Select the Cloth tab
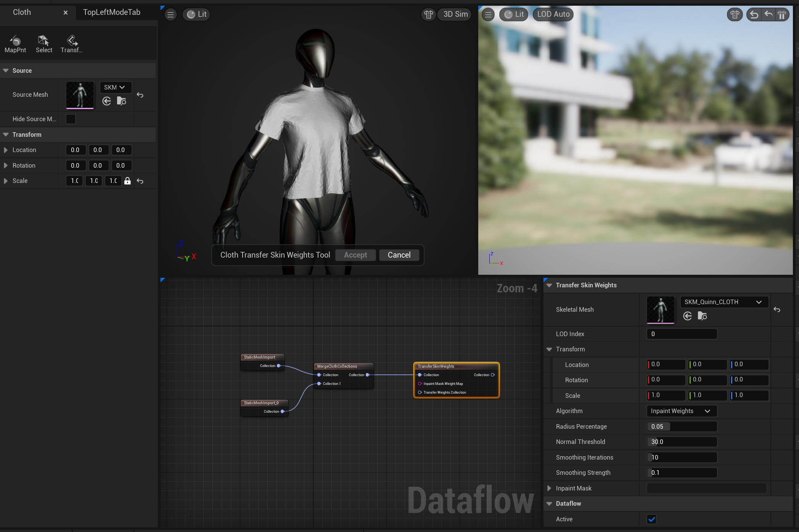Viewport: 799px width, 532px height. (22, 12)
